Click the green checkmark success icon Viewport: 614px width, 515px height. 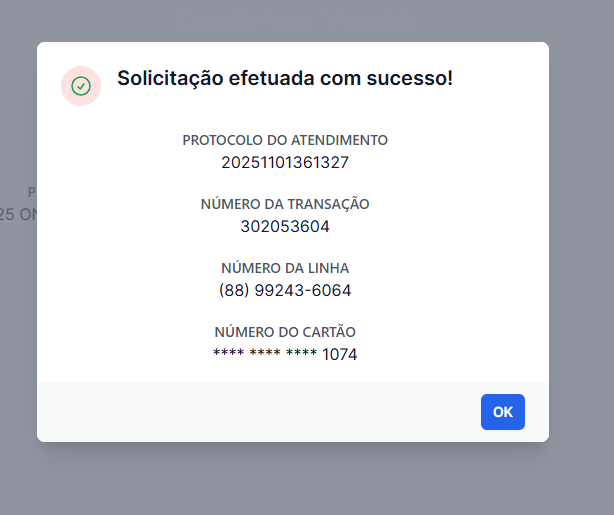click(81, 86)
